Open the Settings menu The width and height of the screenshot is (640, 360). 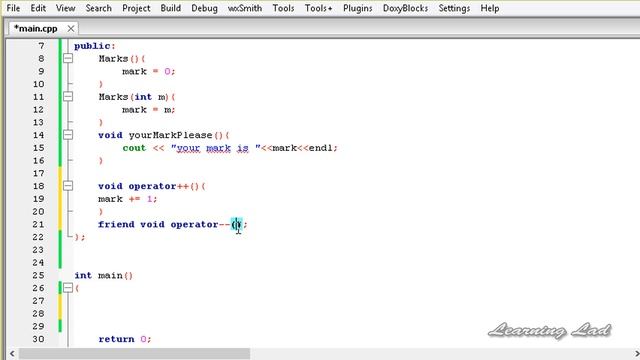[454, 8]
